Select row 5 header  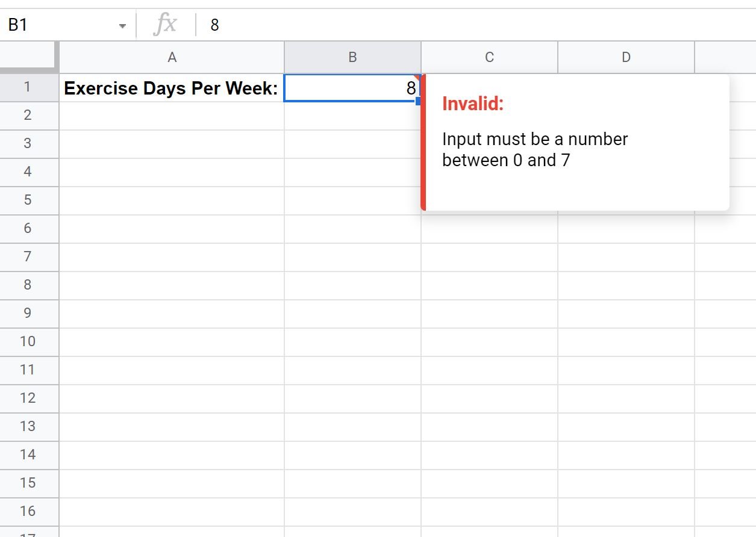point(28,200)
